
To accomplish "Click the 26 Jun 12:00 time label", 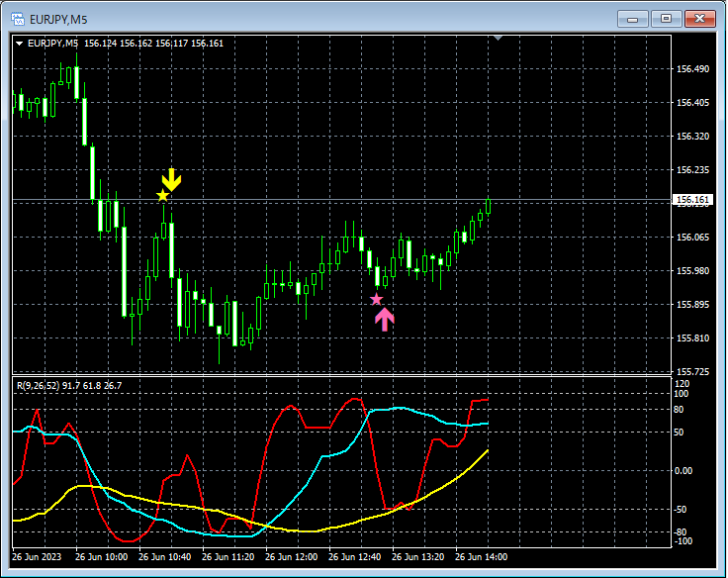I will [292, 556].
